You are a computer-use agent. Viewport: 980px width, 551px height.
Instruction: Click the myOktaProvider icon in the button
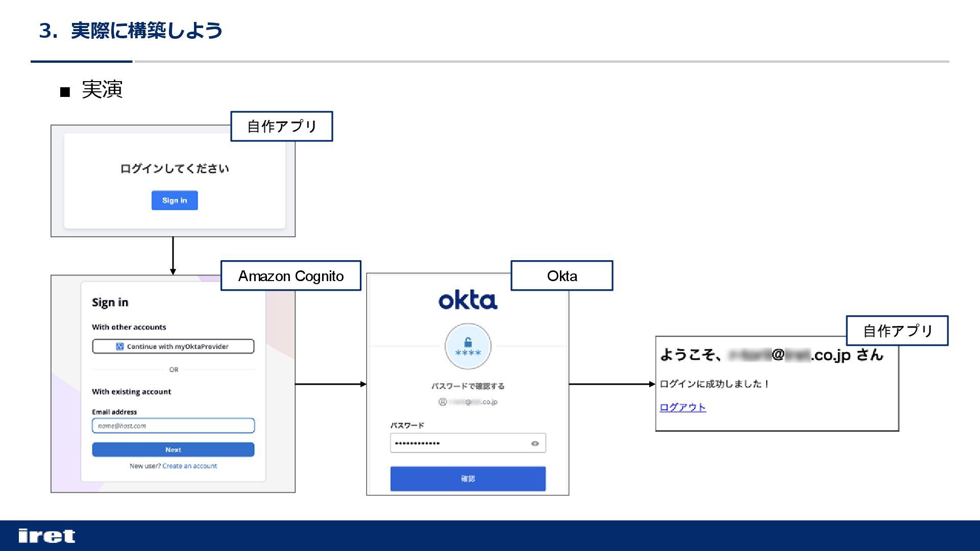point(120,346)
